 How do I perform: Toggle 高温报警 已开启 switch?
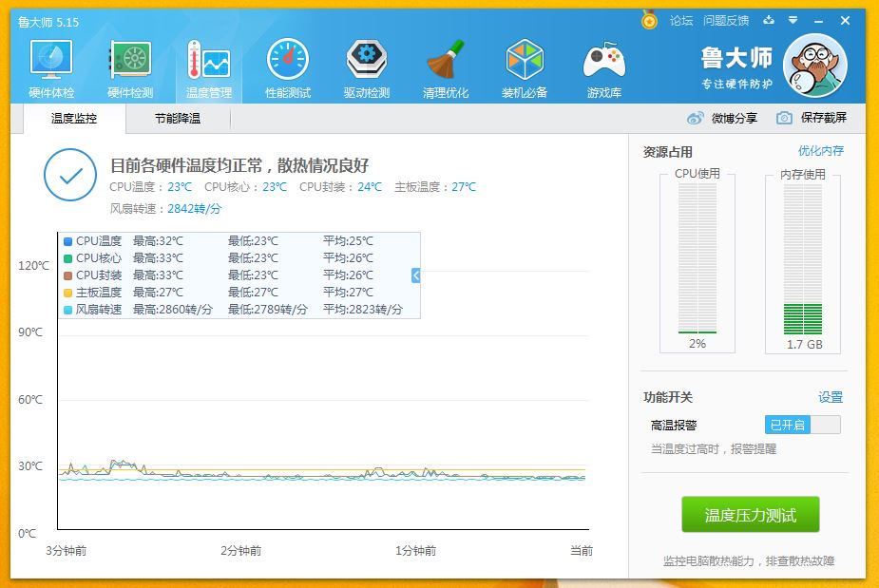803,425
